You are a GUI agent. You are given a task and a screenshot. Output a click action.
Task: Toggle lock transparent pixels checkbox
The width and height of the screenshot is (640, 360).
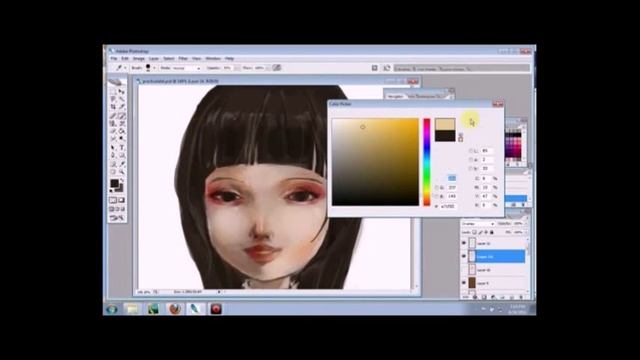pyautogui.click(x=474, y=232)
